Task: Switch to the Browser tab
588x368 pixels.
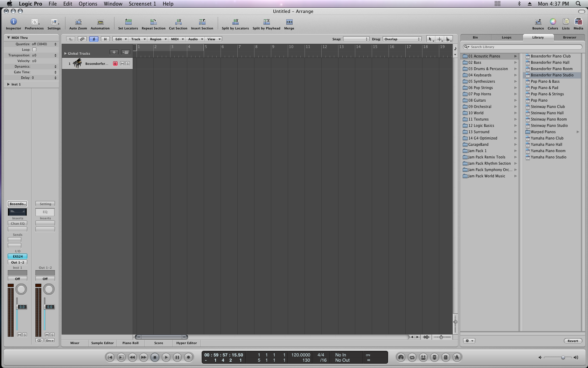Action: click(x=569, y=38)
